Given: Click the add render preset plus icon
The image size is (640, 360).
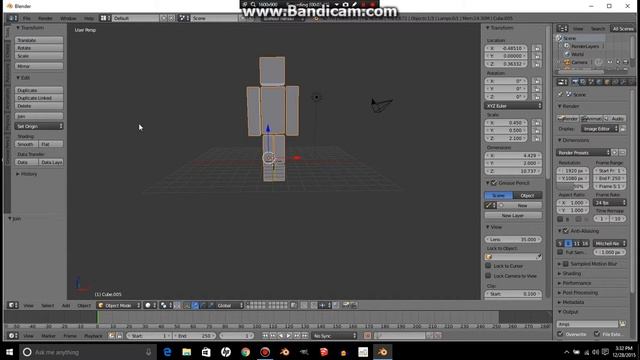Looking at the screenshot, I should (x=615, y=152).
